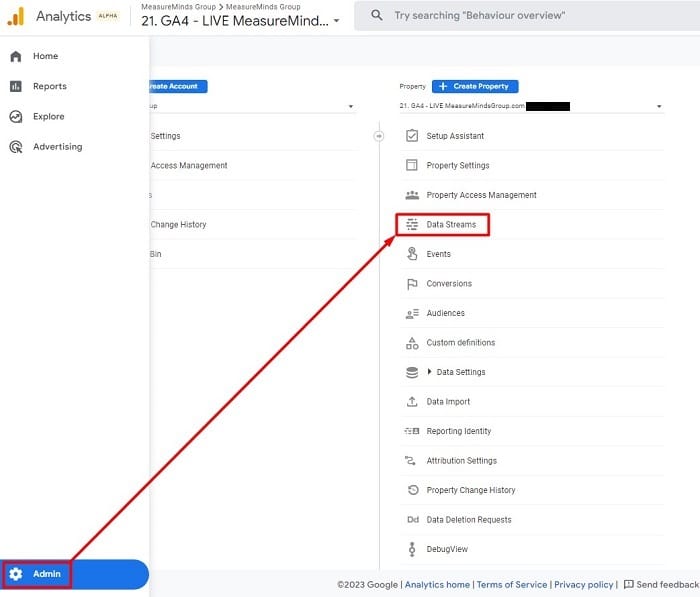Viewport: 700px width, 597px height.
Task: Open the Reports bar chart icon
Action: coord(16,86)
